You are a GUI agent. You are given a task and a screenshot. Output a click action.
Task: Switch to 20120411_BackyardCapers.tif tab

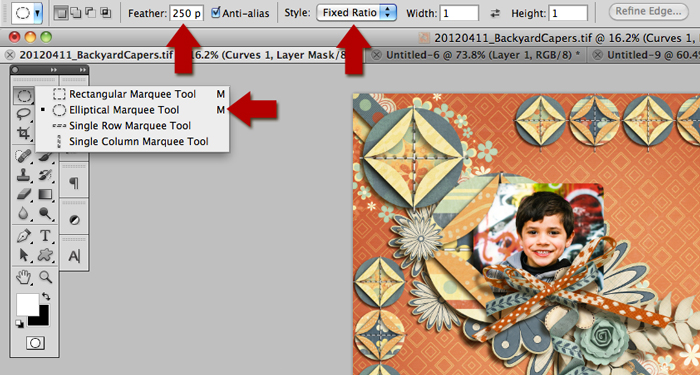(x=184, y=55)
